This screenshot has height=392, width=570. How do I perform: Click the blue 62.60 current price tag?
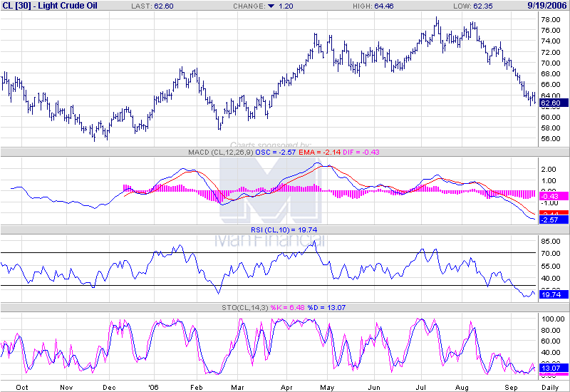[553, 103]
